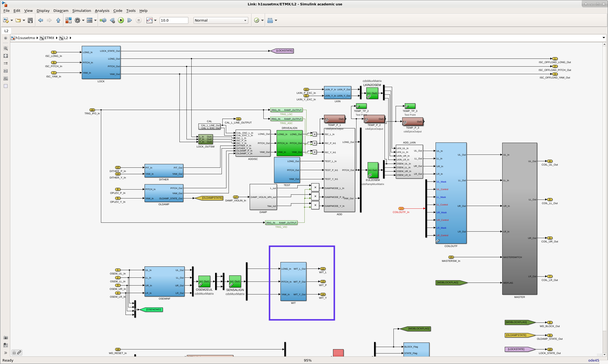The width and height of the screenshot is (608, 364).
Task: Select the LOCK subsystem block
Action: pos(101,62)
